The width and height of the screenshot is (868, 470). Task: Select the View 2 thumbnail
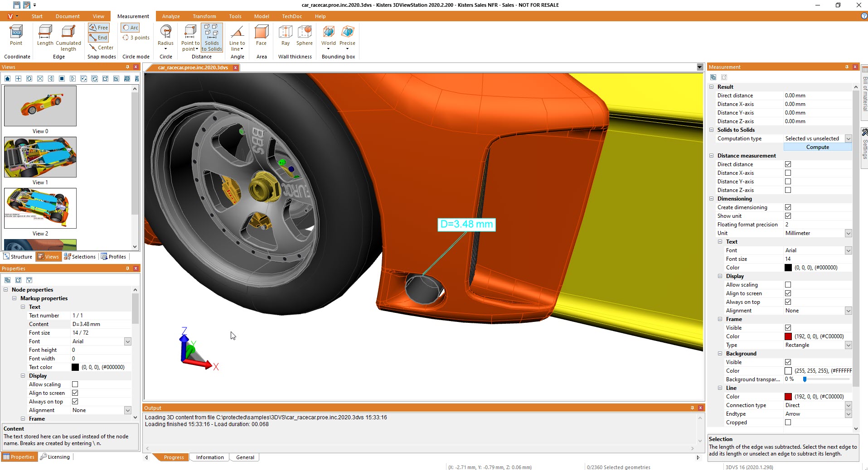[x=40, y=208]
